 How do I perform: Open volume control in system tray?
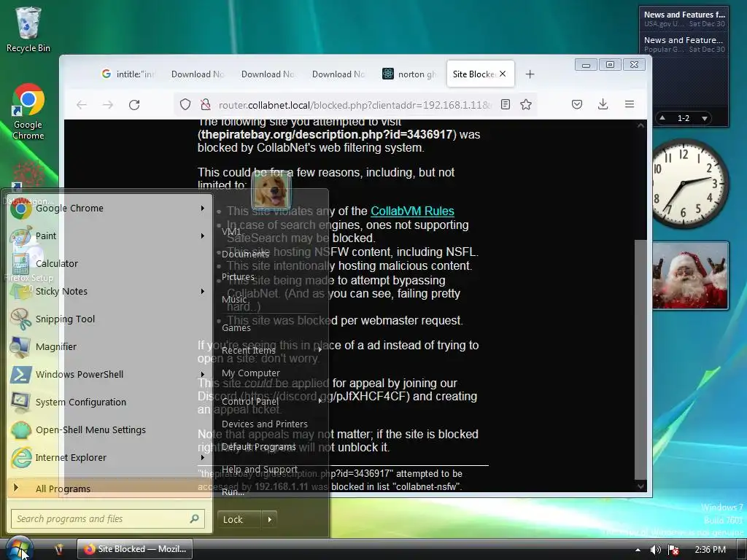point(656,550)
